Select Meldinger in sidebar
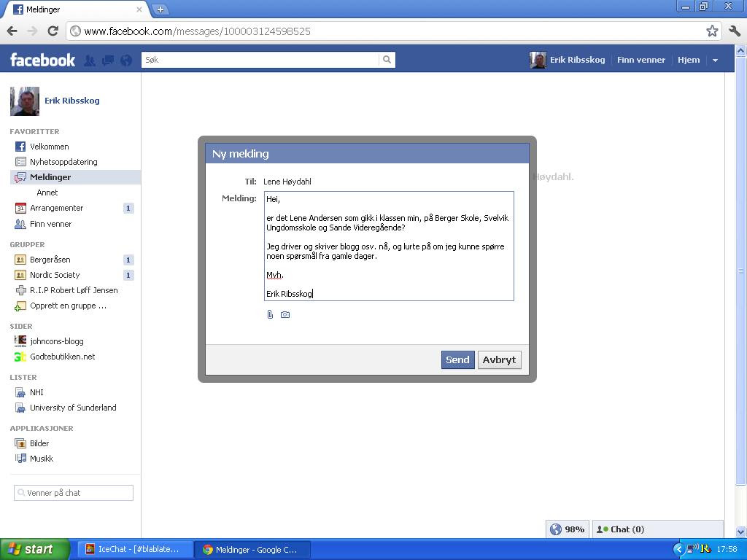 [75, 177]
